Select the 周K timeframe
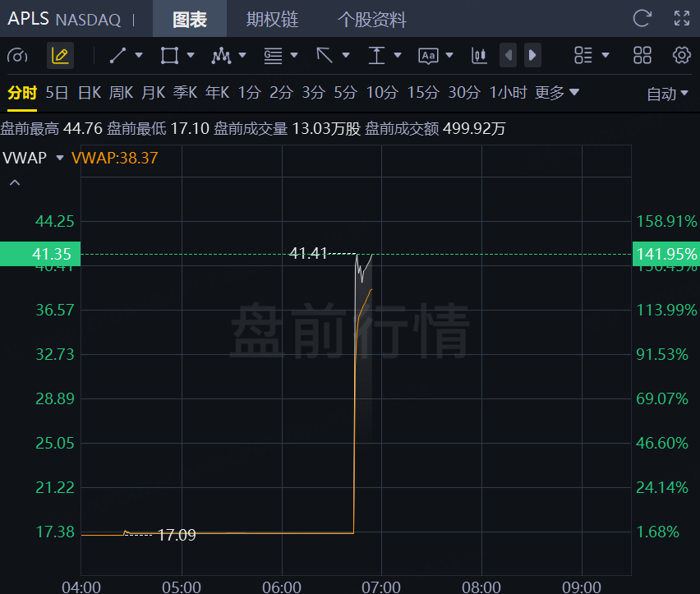The width and height of the screenshot is (700, 594). (121, 93)
